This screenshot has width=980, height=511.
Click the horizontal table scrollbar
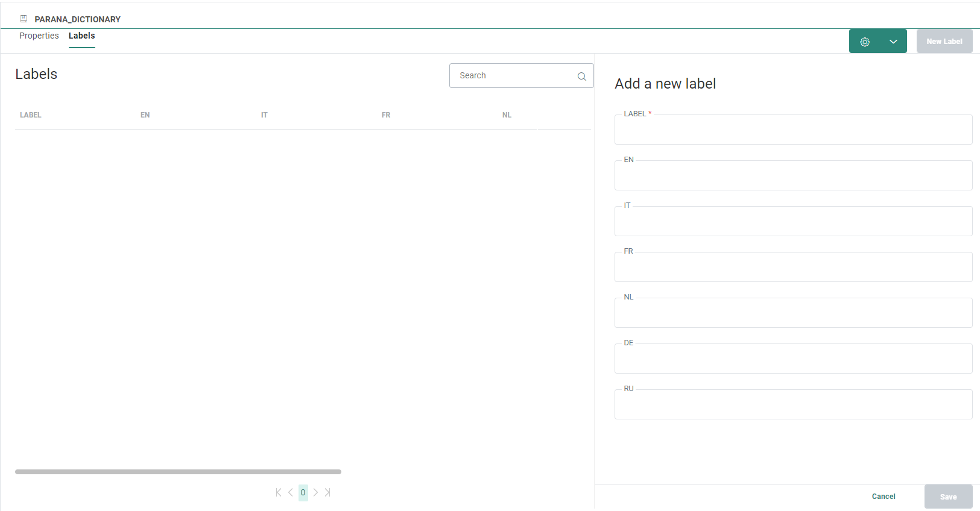point(178,472)
